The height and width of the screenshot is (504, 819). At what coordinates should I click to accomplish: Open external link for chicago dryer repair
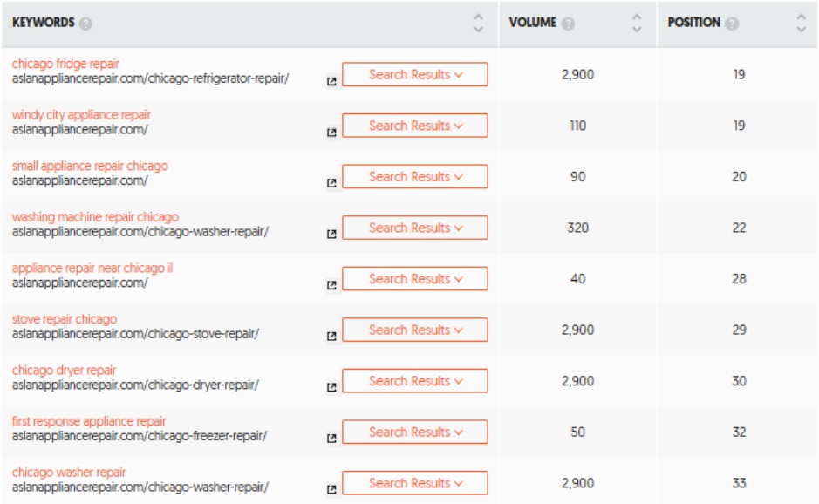(x=331, y=387)
